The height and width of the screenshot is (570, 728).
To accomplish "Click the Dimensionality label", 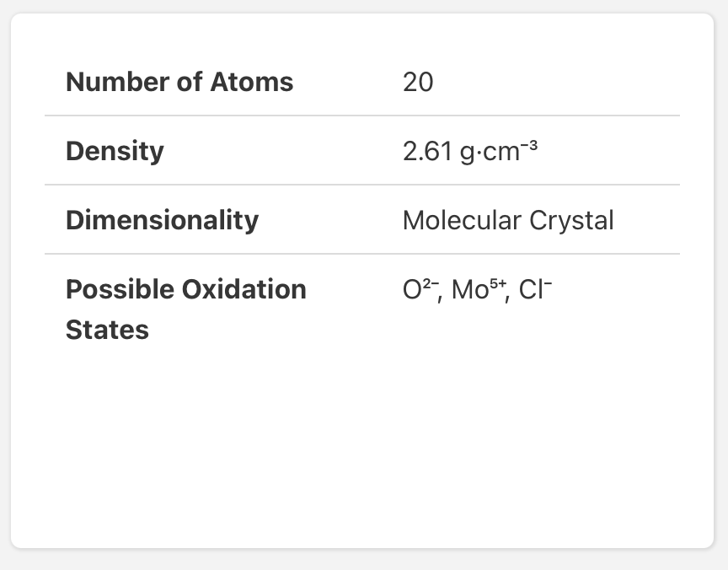I will click(x=162, y=220).
